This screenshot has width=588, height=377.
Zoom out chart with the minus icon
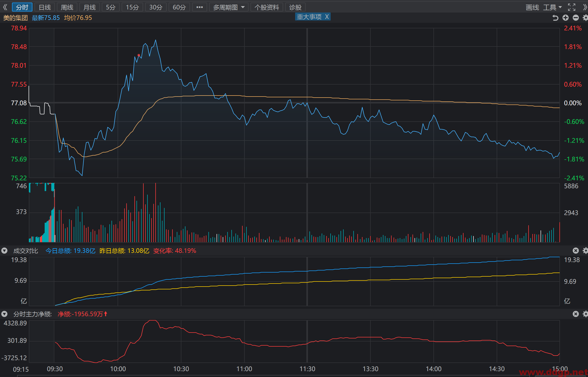[x=576, y=18]
